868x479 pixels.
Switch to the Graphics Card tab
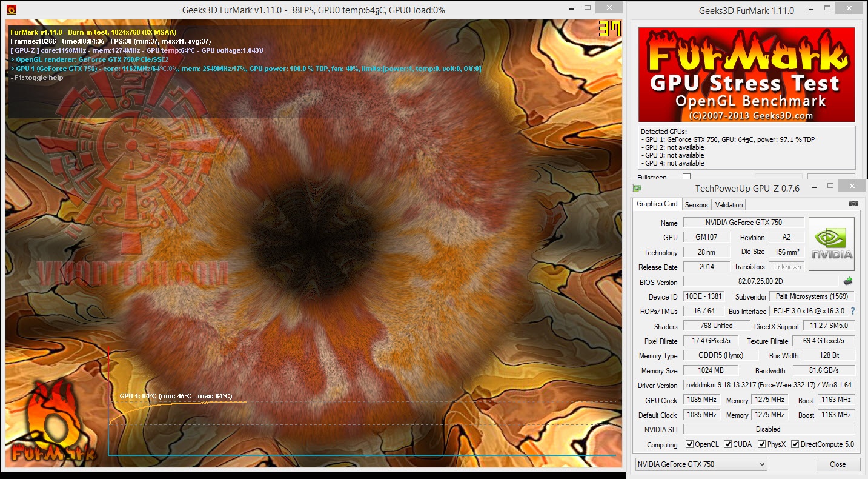[657, 204]
